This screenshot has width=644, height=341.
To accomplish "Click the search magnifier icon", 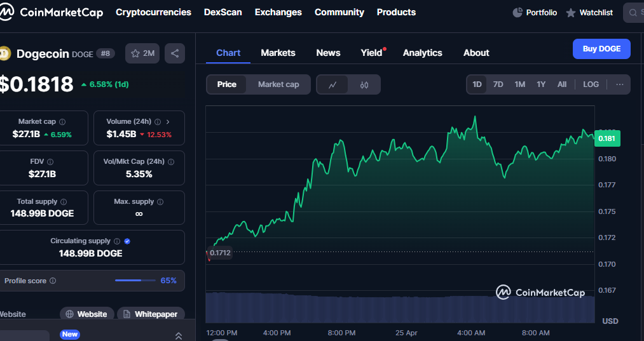I will [x=633, y=13].
